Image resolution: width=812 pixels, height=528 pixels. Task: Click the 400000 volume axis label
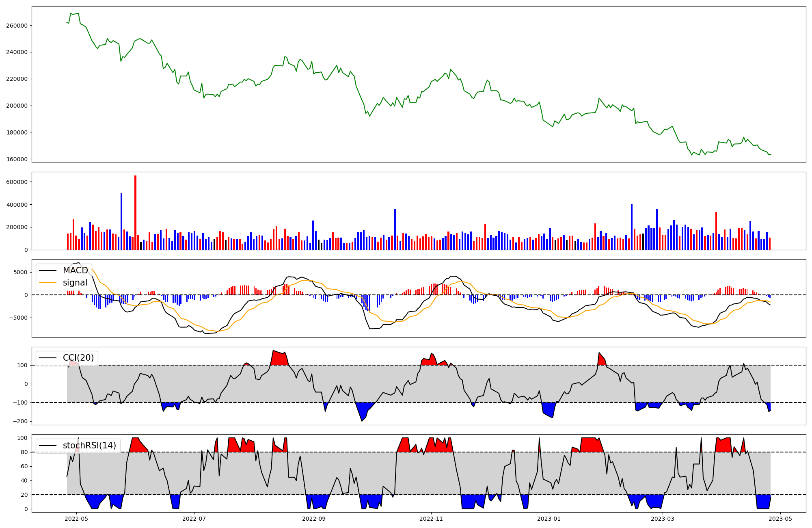coord(17,205)
